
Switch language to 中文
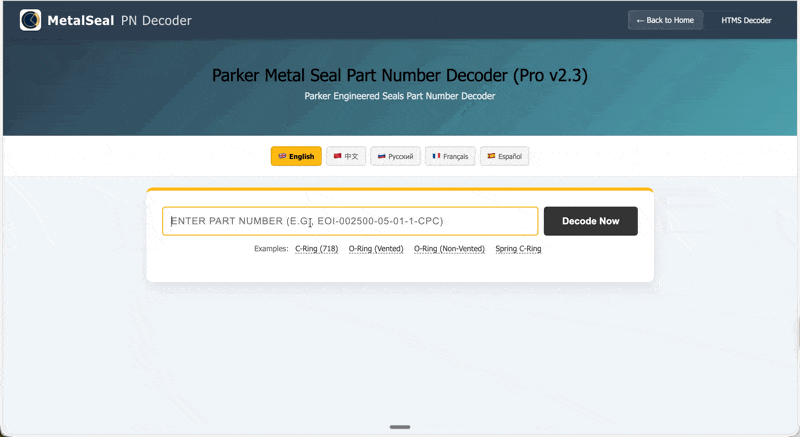(x=346, y=156)
